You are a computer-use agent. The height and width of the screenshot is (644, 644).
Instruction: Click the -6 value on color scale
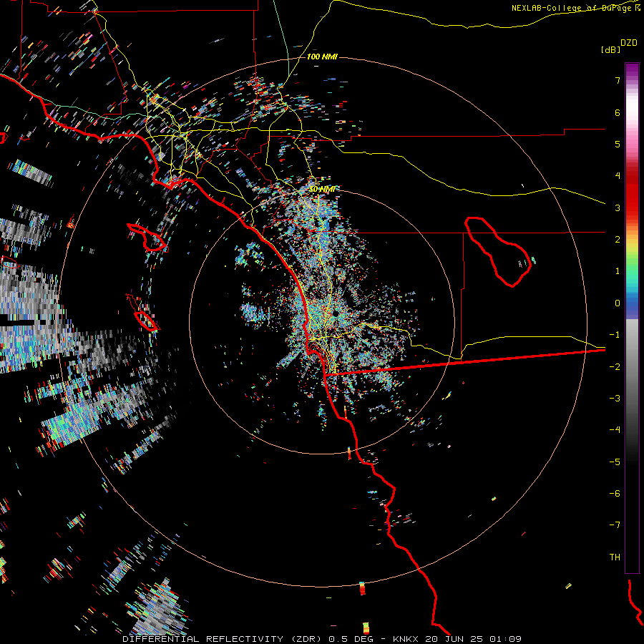click(x=615, y=494)
